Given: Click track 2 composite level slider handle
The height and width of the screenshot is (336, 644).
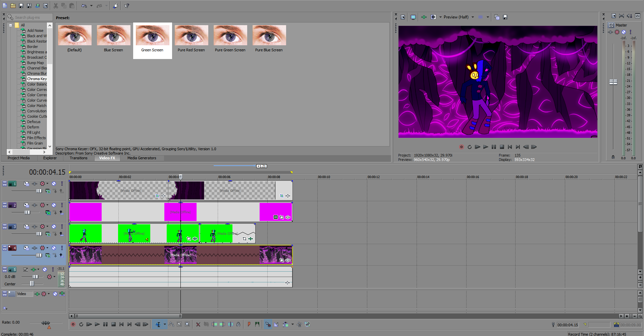Looking at the screenshot, I should click(27, 212).
